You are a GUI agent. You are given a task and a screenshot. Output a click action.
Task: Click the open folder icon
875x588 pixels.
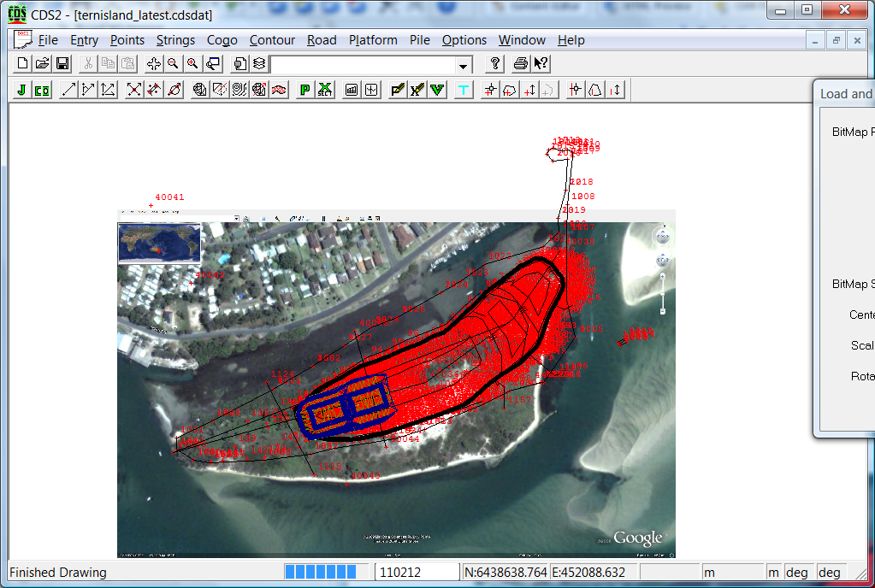point(43,64)
